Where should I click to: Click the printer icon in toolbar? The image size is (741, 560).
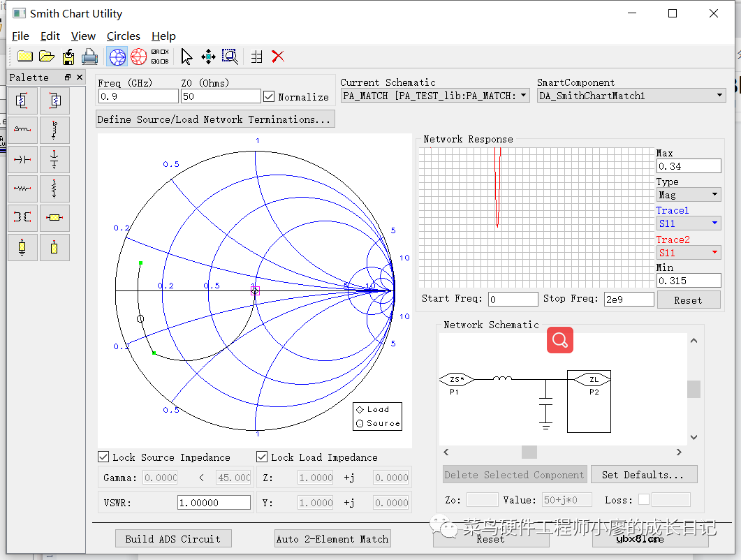89,57
